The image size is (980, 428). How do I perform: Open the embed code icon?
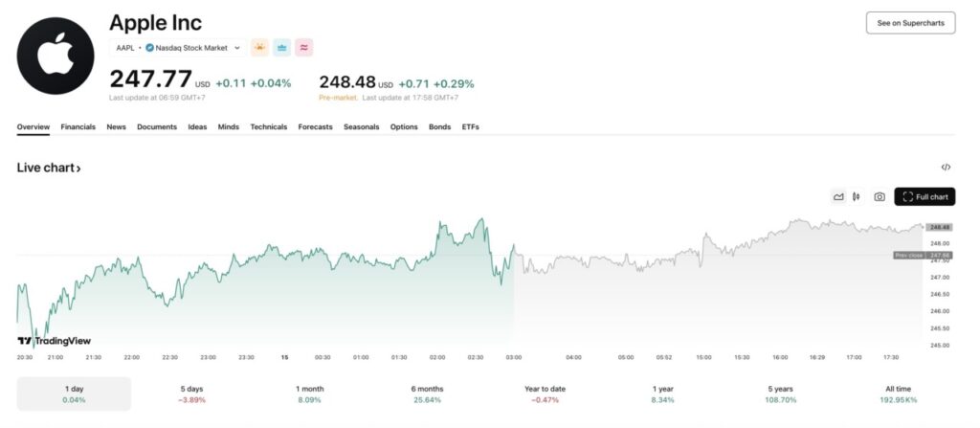946,168
